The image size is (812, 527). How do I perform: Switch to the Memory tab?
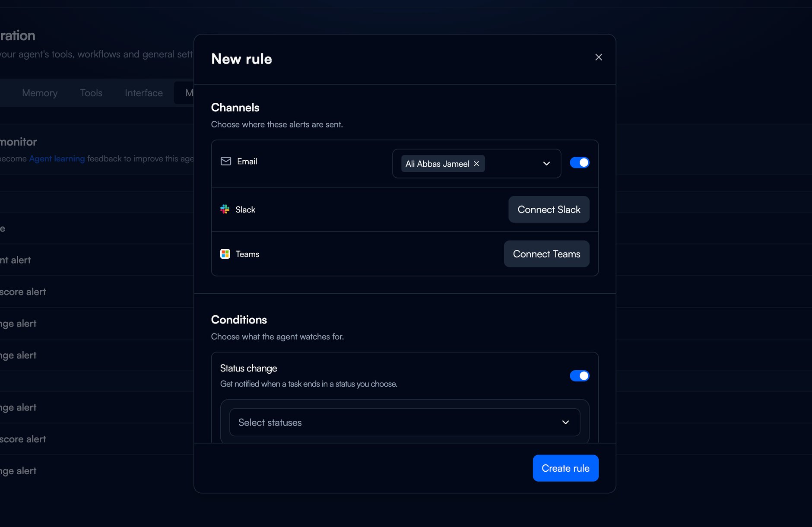pyautogui.click(x=40, y=93)
